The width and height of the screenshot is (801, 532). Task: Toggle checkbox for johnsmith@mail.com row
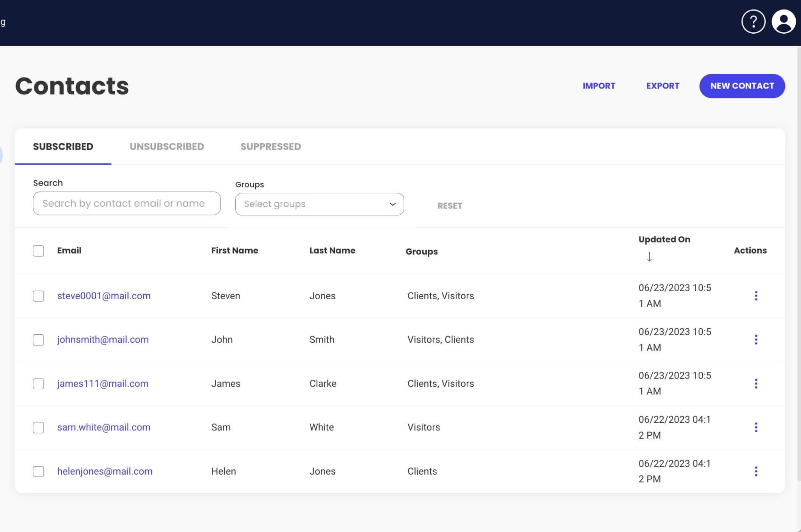coord(38,339)
